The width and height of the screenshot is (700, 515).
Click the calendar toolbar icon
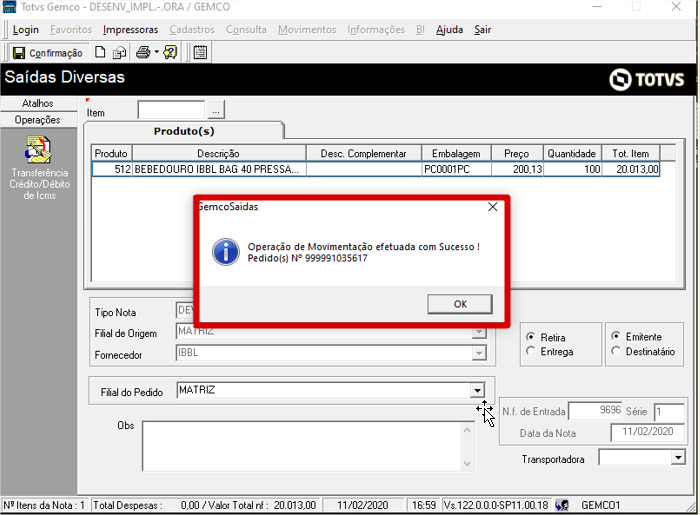coord(200,53)
